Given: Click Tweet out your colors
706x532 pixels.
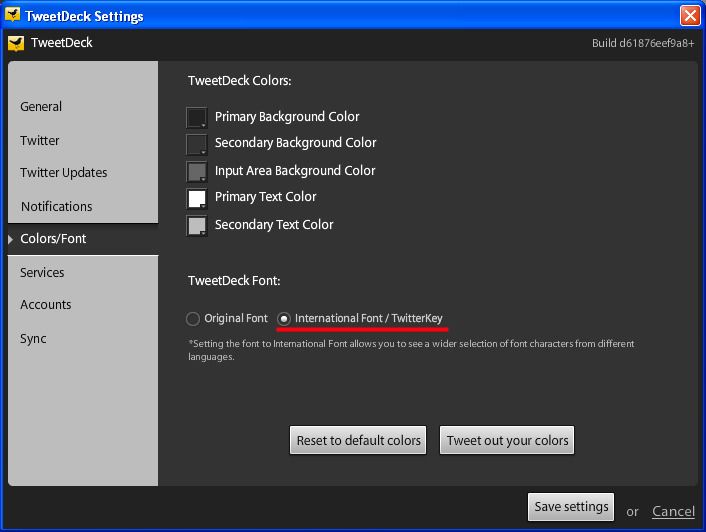Looking at the screenshot, I should click(x=507, y=440).
